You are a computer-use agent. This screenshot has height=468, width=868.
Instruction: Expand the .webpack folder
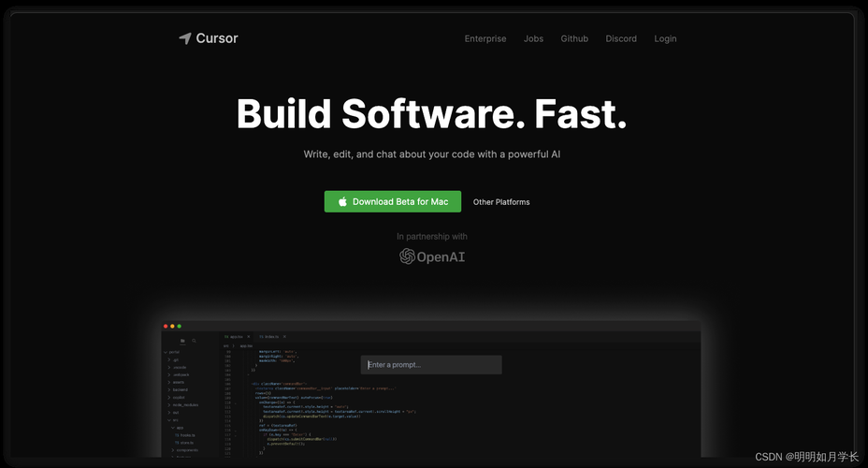pos(179,375)
